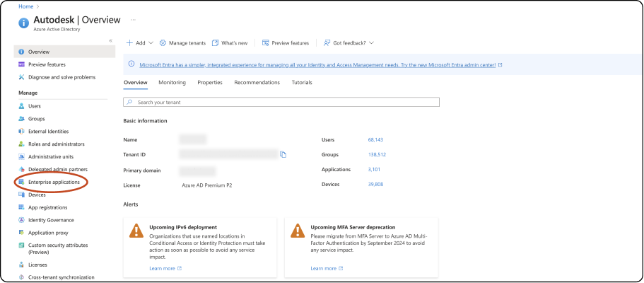Screen dimensions: 644x283
Task: Click the Cross-tenant synchronization icon
Action: point(21,277)
